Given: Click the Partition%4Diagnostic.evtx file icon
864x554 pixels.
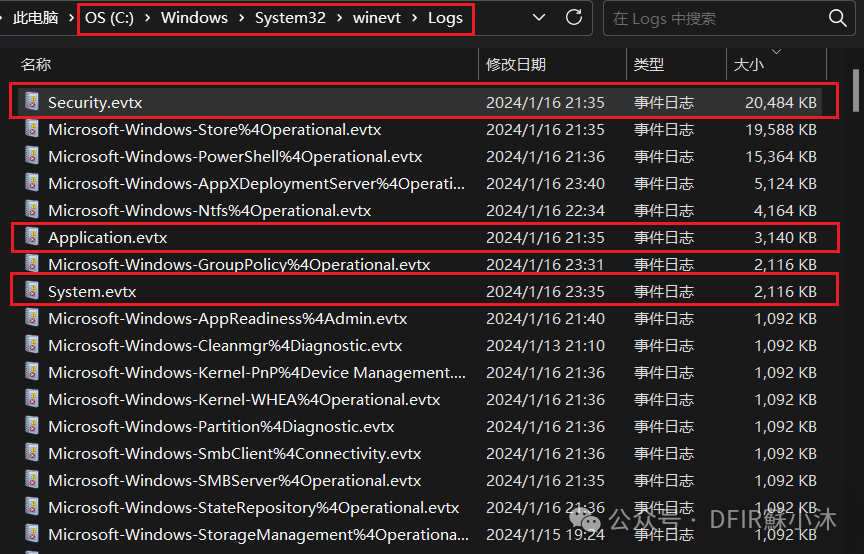Looking at the screenshot, I should pyautogui.click(x=32, y=426).
